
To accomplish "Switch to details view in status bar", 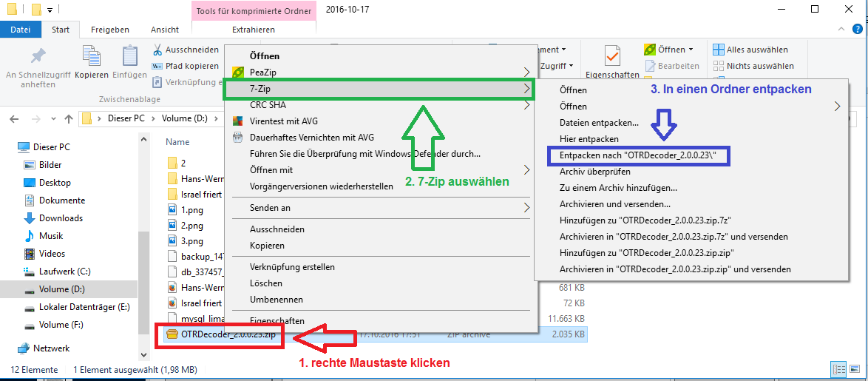I will (838, 369).
